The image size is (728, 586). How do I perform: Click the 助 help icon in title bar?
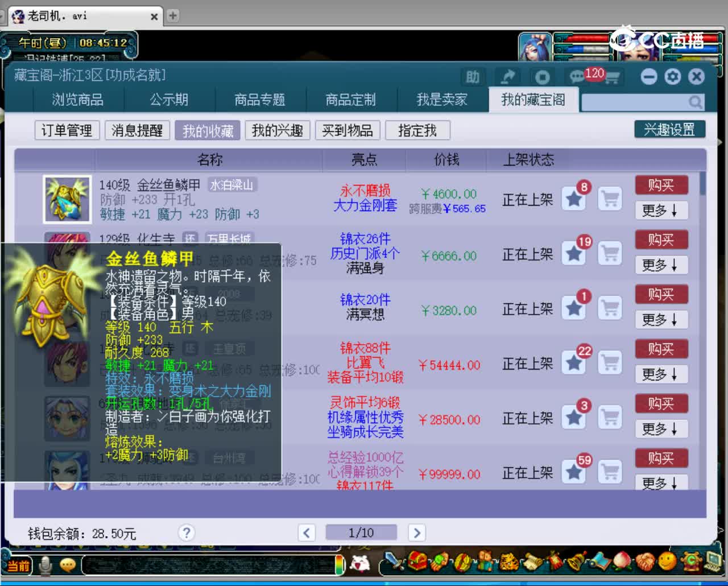(x=473, y=77)
